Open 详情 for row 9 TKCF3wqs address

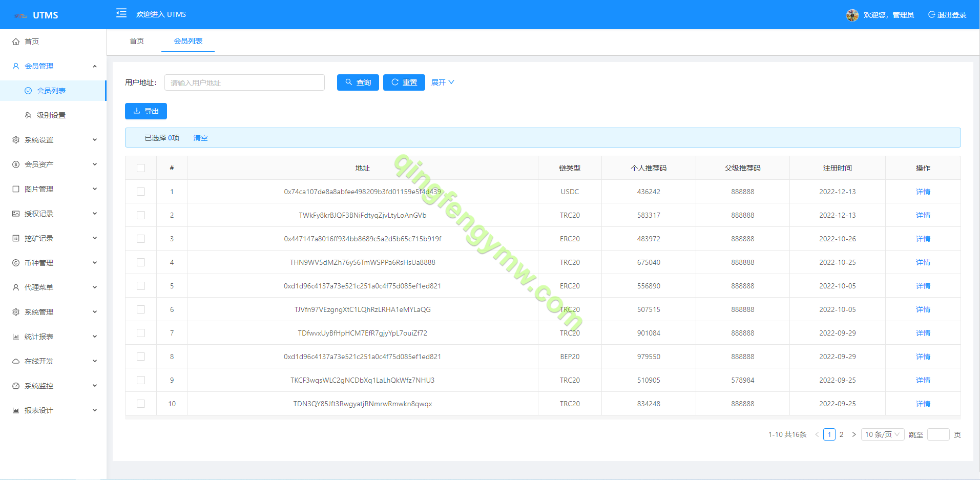(x=923, y=380)
